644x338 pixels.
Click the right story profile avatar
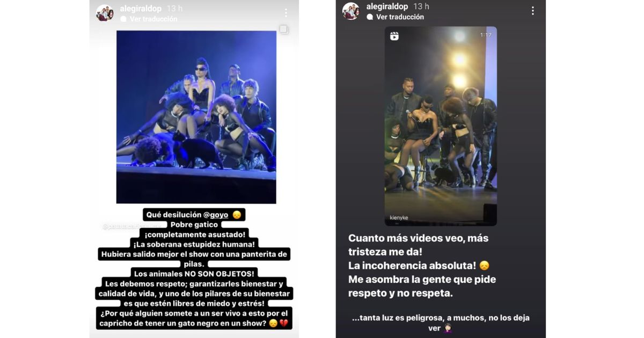351,11
